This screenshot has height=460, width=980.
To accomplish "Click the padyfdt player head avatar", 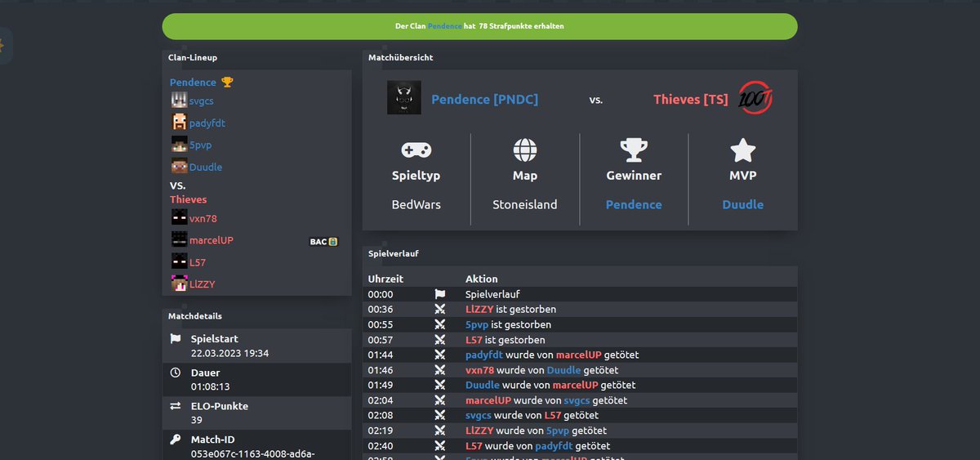I will 179,123.
